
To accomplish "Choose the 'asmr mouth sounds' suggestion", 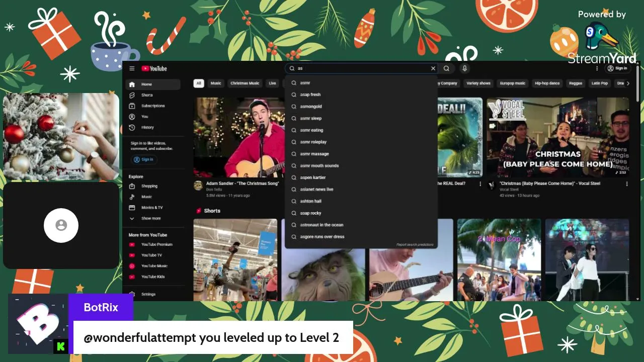I will 361,166.
